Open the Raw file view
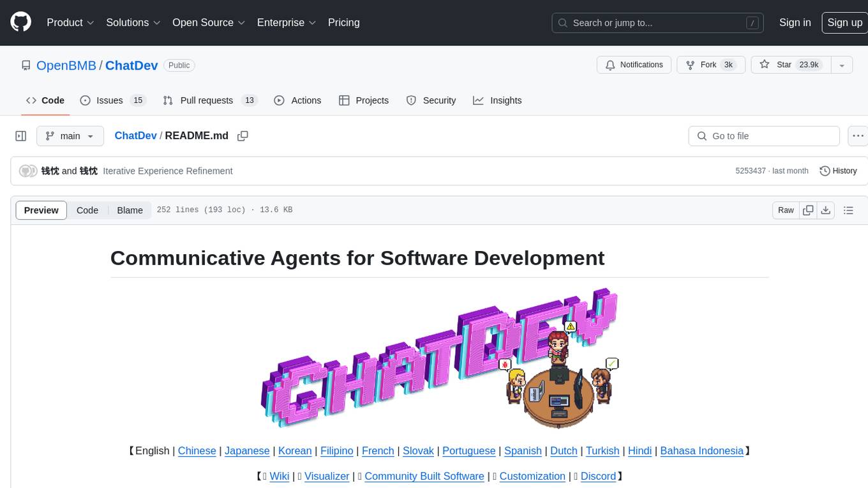Image resolution: width=868 pixels, height=488 pixels. [786, 210]
